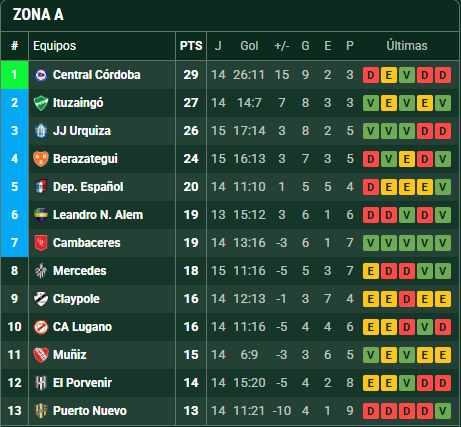The image size is (461, 427).
Task: Click the Dep. Español crest icon
Action: point(41,187)
